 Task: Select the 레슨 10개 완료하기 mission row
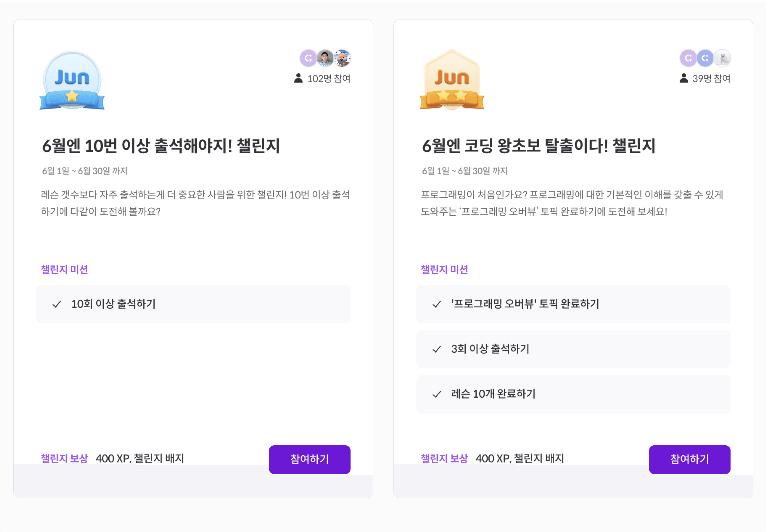573,394
